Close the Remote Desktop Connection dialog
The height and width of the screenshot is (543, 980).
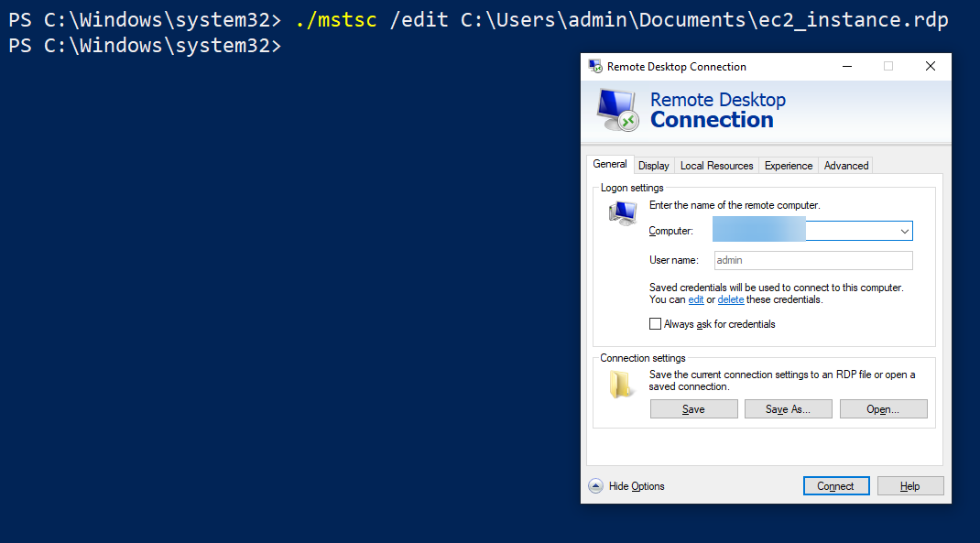point(930,66)
